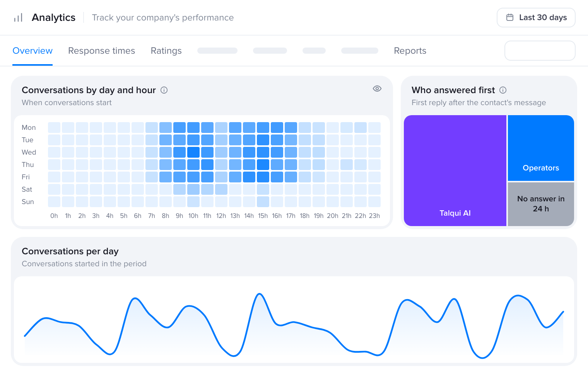The image size is (588, 371).
Task: Select the Operators treemap block
Action: click(x=541, y=148)
